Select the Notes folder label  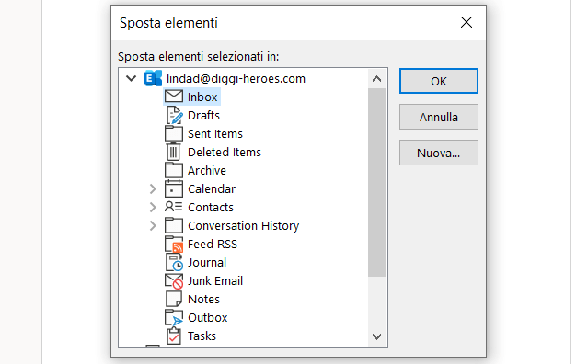click(x=203, y=299)
